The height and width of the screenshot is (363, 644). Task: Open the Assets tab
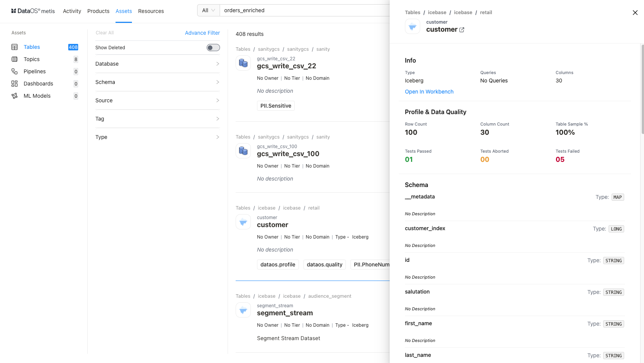(124, 11)
